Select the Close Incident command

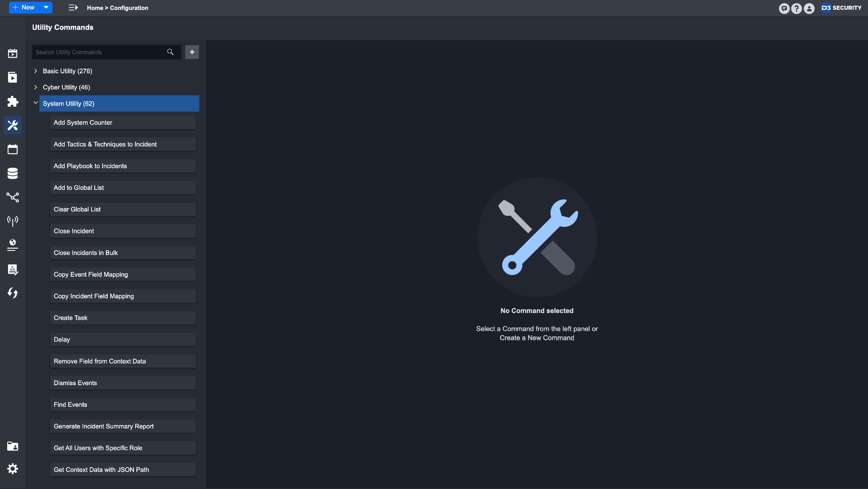pyautogui.click(x=122, y=231)
